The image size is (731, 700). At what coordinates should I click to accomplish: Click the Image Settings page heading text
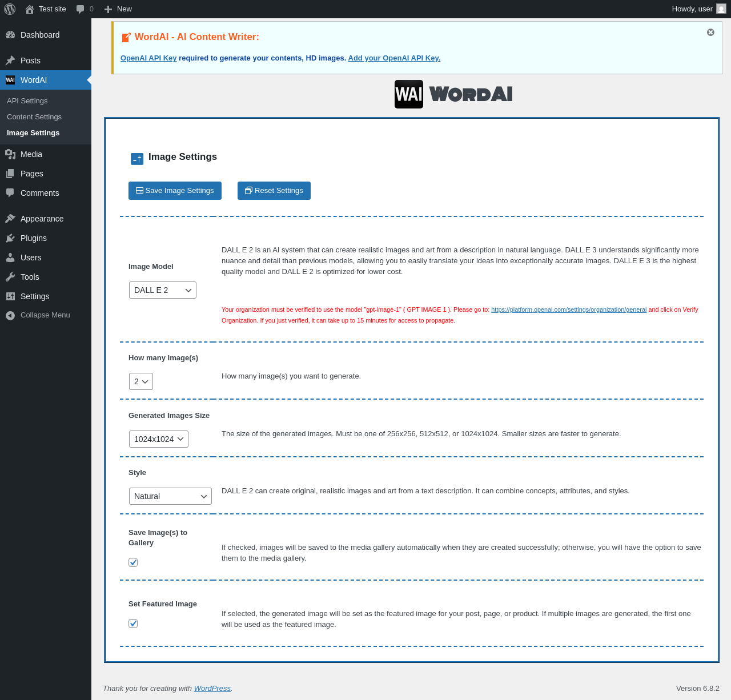tap(183, 156)
